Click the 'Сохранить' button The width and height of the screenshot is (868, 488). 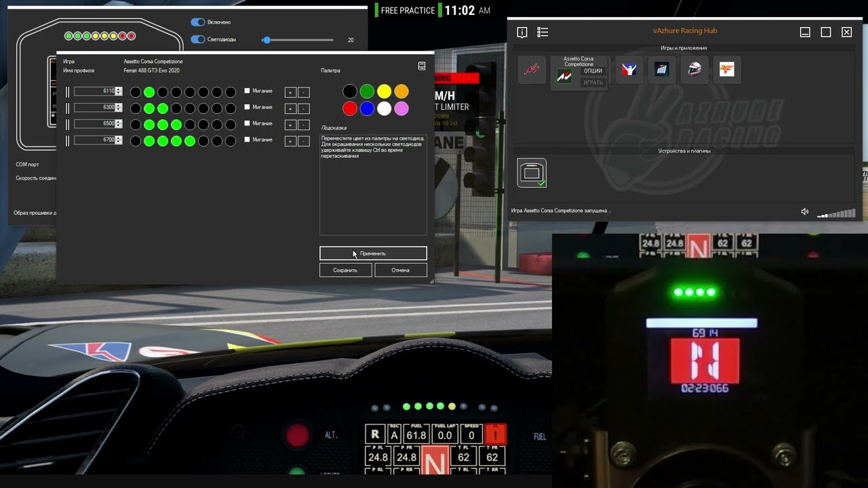(345, 270)
